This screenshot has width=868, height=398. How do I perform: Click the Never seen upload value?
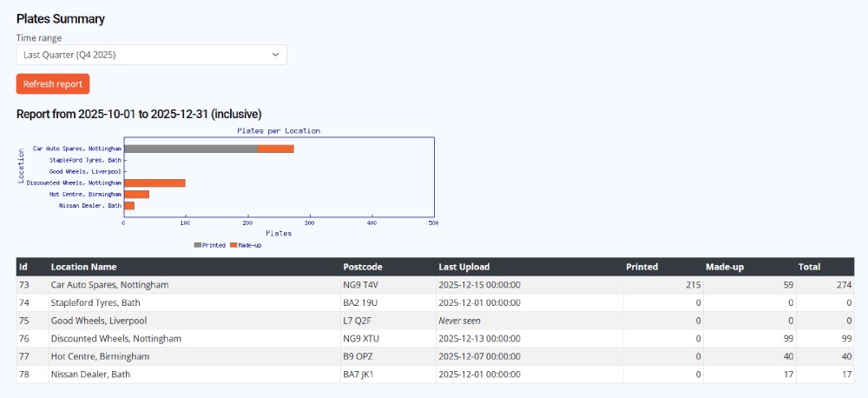pos(459,321)
